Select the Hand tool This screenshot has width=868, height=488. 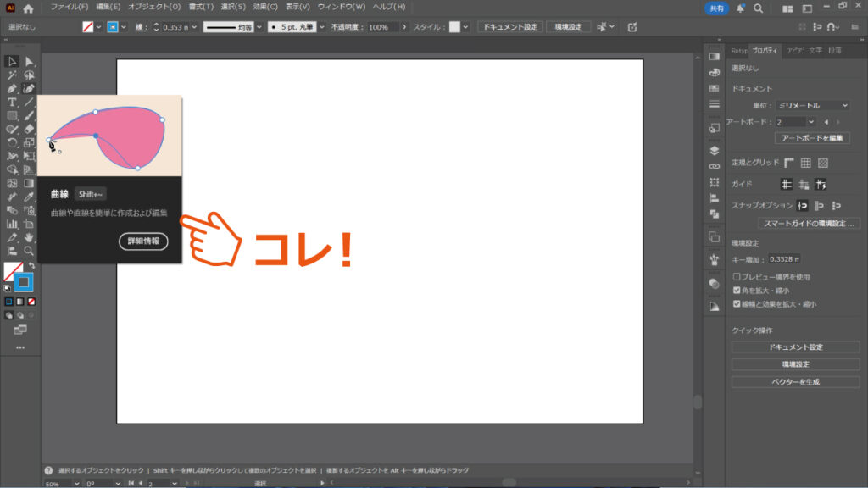(29, 238)
